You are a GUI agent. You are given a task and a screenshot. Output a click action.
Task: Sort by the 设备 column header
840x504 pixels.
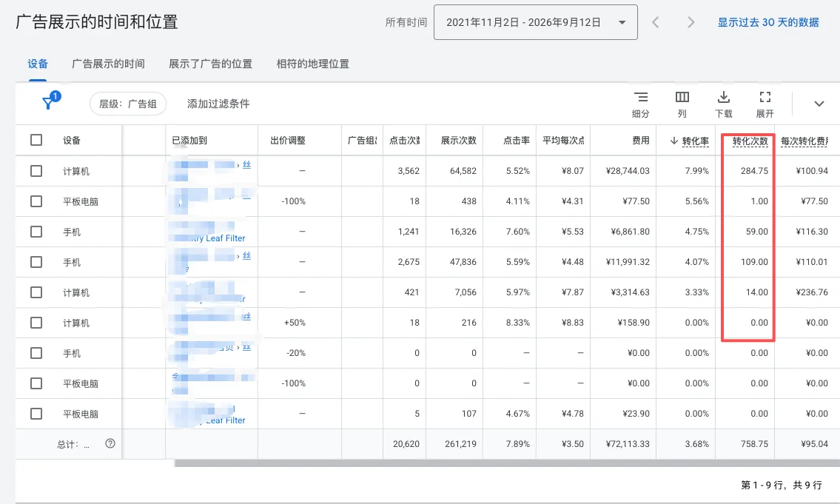[72, 141]
